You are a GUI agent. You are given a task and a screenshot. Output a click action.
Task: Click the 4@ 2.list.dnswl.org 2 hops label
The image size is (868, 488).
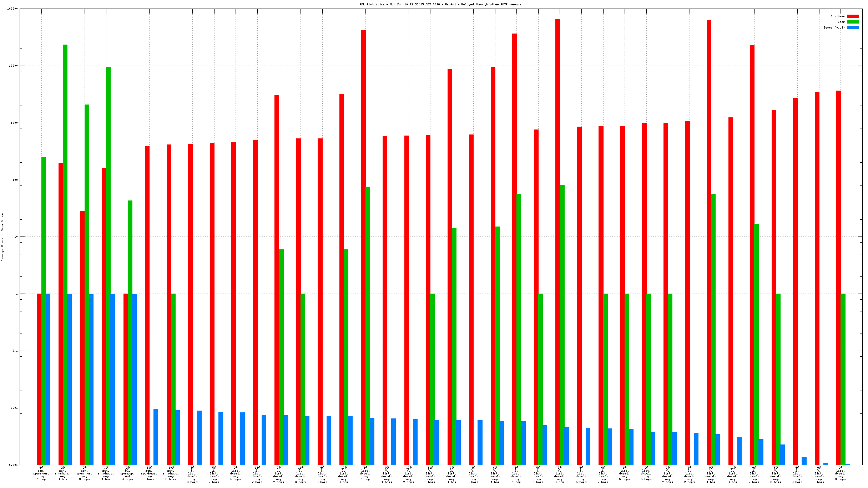(x=690, y=475)
